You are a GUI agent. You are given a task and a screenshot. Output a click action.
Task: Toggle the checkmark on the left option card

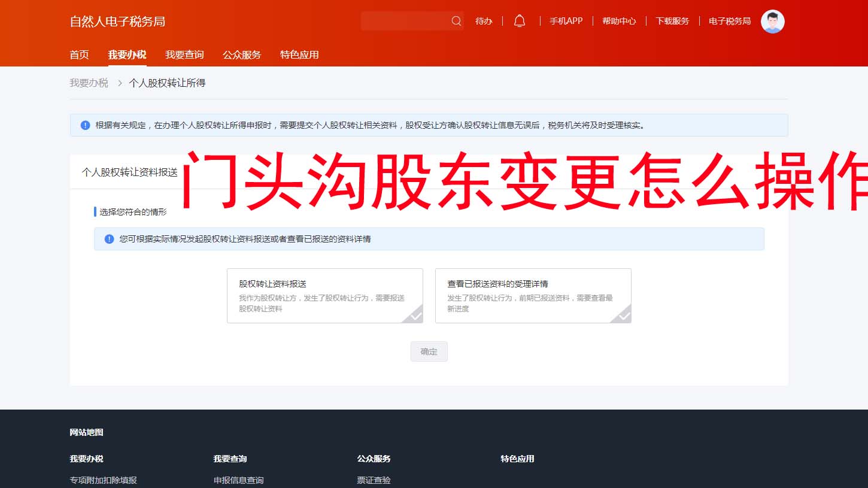click(x=415, y=316)
